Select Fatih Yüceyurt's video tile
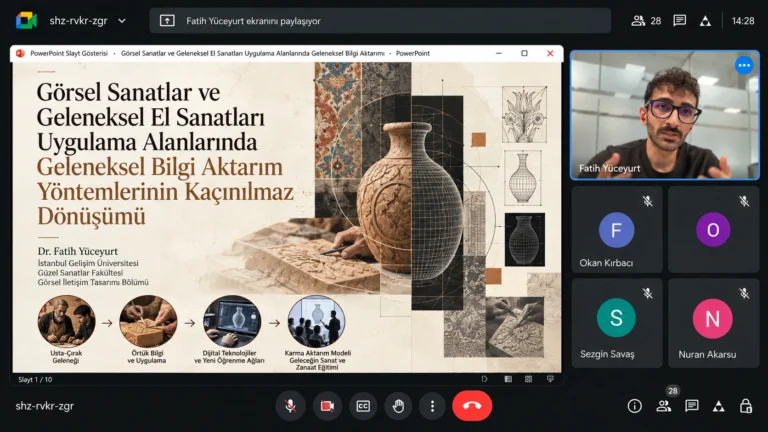This screenshot has width=768, height=432. point(665,115)
